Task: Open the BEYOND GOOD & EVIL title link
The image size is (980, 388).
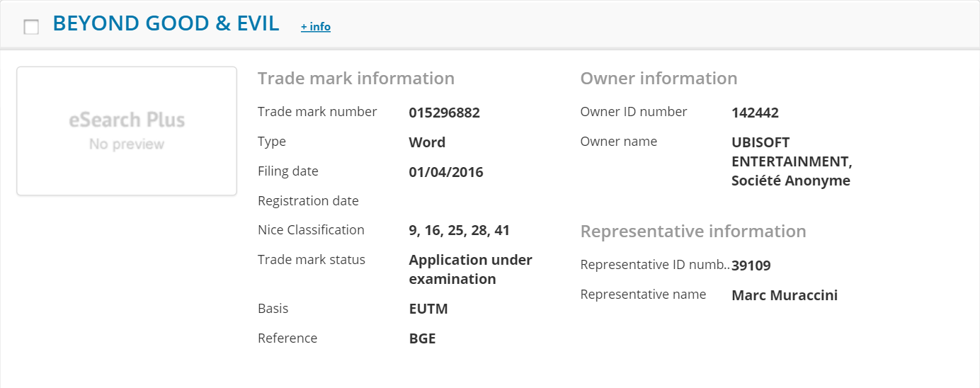Action: coord(166,23)
